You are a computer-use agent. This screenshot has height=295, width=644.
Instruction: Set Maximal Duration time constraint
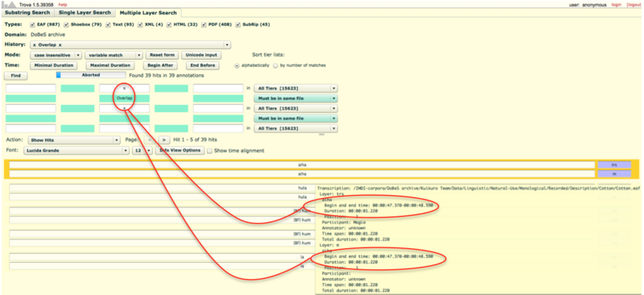[x=110, y=65]
